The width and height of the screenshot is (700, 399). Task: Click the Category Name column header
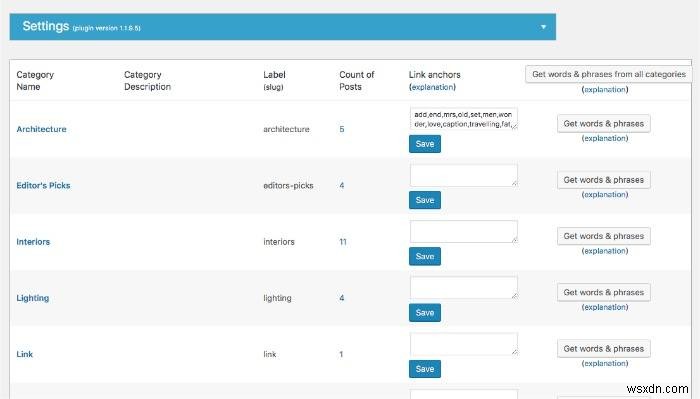tap(35, 80)
